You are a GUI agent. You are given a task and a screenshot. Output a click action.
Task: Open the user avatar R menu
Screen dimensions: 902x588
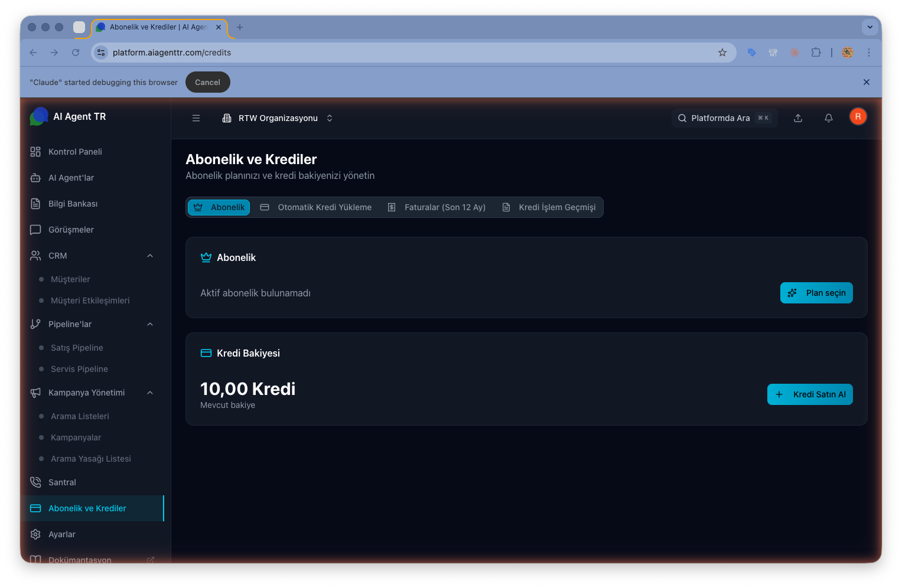coord(858,117)
